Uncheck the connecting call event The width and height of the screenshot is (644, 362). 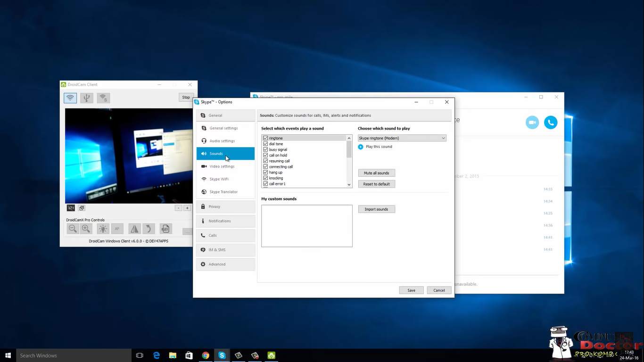pos(265,166)
